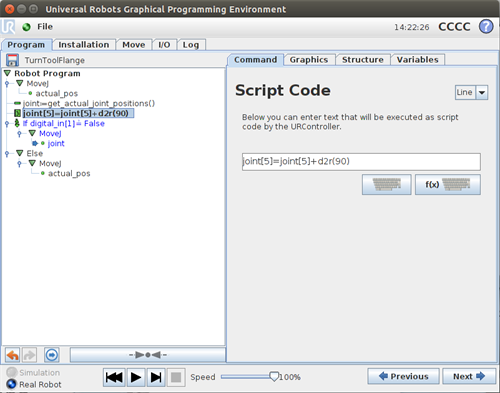Click the blue arrow marker before joint waypoint

pos(35,143)
